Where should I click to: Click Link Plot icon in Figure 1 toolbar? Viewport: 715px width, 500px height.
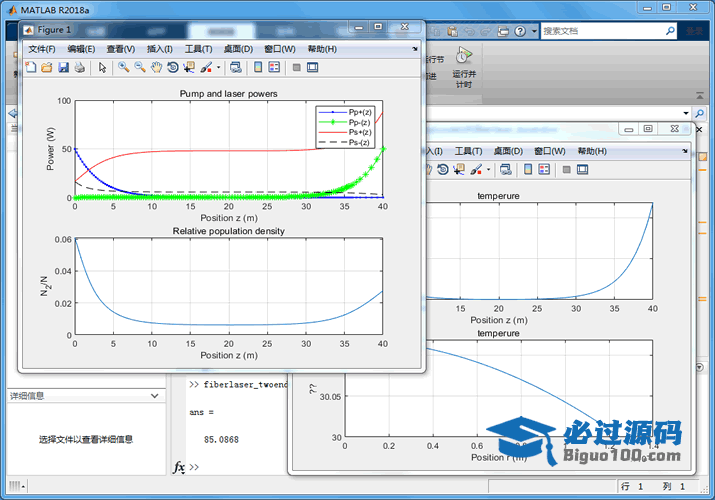click(x=235, y=67)
